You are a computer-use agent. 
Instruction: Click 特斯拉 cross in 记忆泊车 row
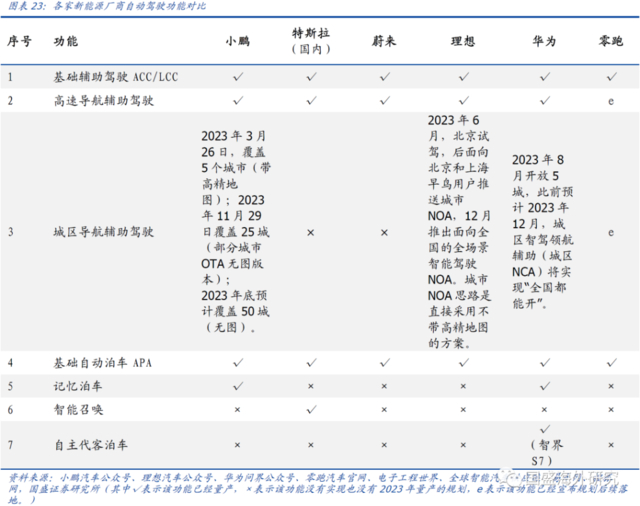click(x=311, y=386)
